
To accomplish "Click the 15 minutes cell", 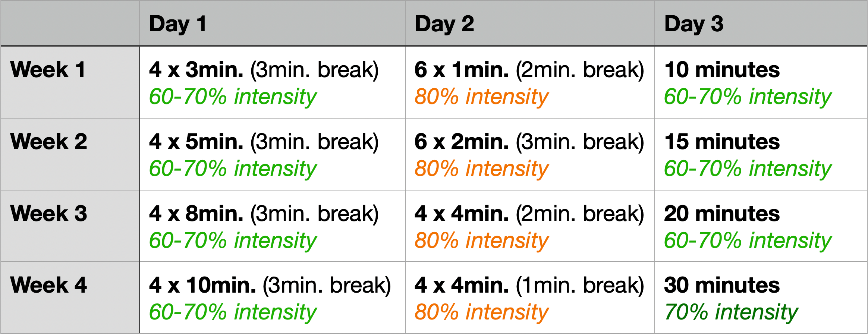I will coord(761,154).
